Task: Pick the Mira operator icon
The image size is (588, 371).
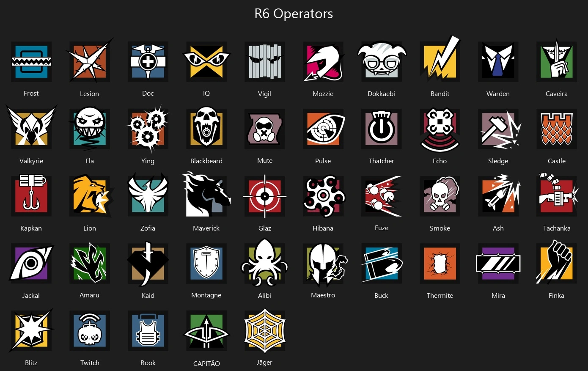Action: coord(498,264)
